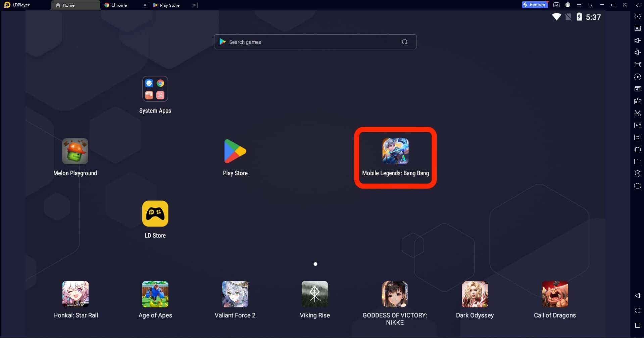Click the Wi-Fi status icon
644x338 pixels.
tap(556, 17)
